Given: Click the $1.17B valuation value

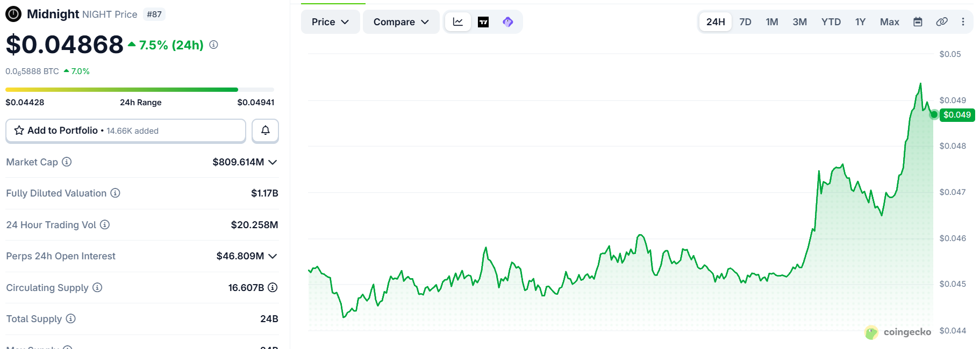Looking at the screenshot, I should click(x=264, y=193).
